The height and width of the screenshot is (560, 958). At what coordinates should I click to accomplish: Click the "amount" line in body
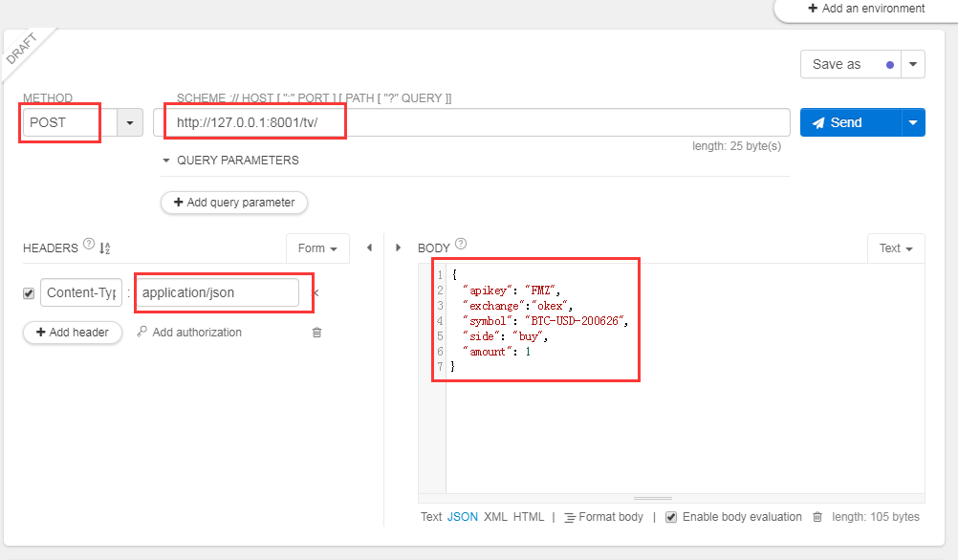[497, 352]
